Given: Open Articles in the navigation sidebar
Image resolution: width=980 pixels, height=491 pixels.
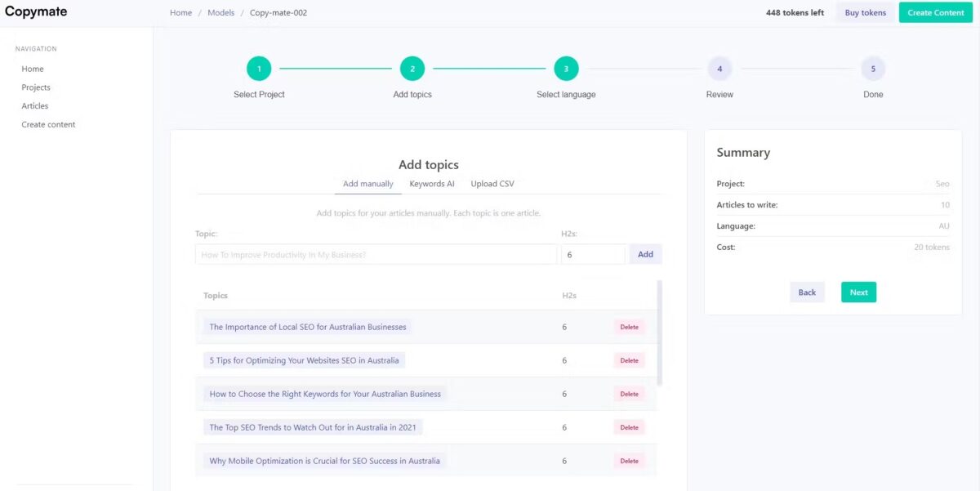Looking at the screenshot, I should (34, 105).
